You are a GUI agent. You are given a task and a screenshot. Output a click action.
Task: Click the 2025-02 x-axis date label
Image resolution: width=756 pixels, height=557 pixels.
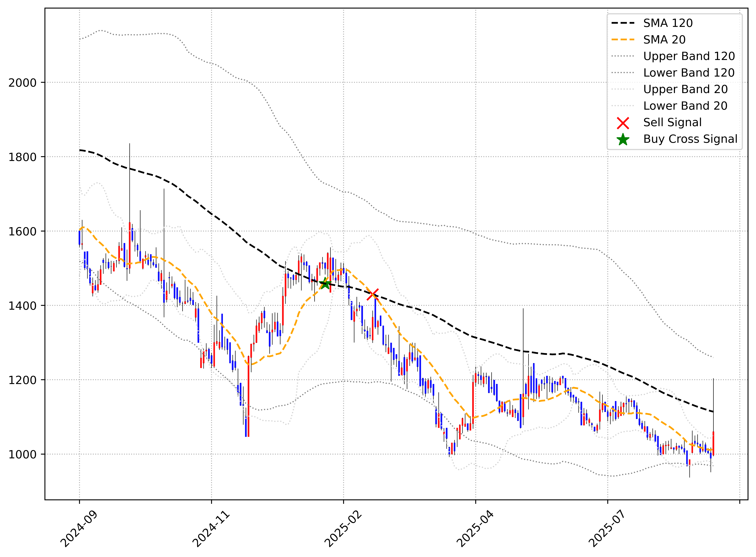click(x=343, y=529)
